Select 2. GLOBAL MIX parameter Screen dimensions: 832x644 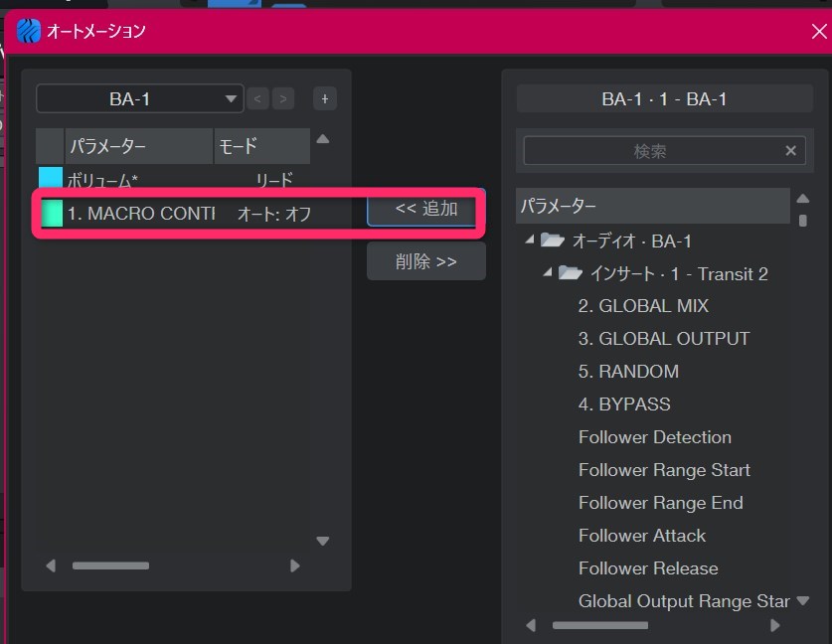tap(643, 306)
